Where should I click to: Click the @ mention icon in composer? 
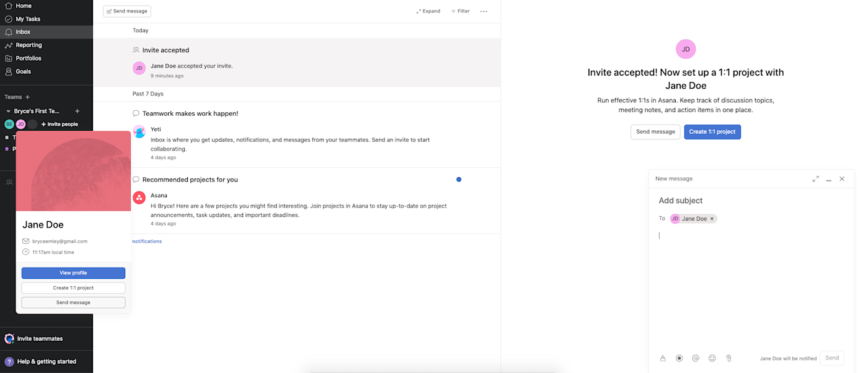(696, 358)
